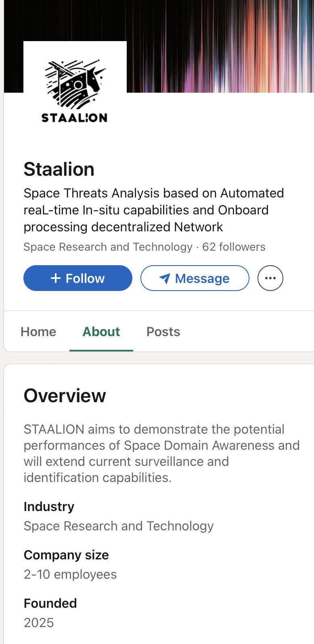Image resolution: width=314 pixels, height=644 pixels.
Task: Click the STAALION overview description paragraph
Action: [161, 453]
